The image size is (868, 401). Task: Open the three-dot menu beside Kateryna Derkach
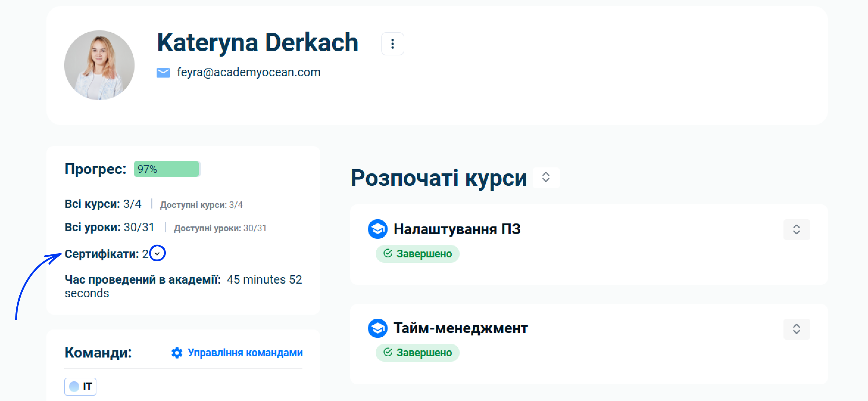coord(392,43)
